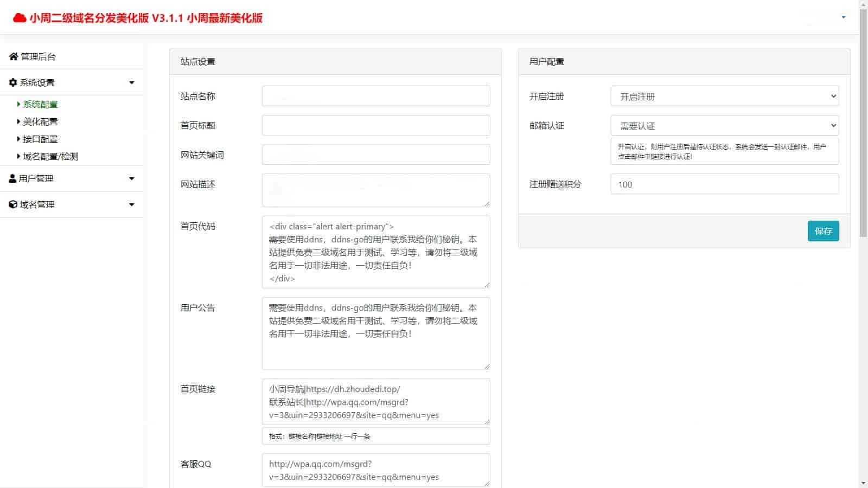The width and height of the screenshot is (868, 488).
Task: Click the red cloud logo icon
Action: click(x=20, y=18)
